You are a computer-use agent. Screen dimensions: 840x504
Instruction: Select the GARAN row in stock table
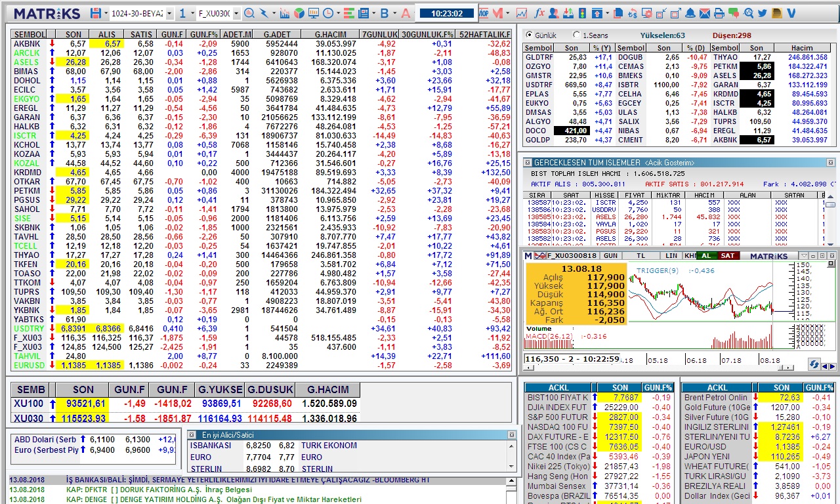click(x=262, y=117)
